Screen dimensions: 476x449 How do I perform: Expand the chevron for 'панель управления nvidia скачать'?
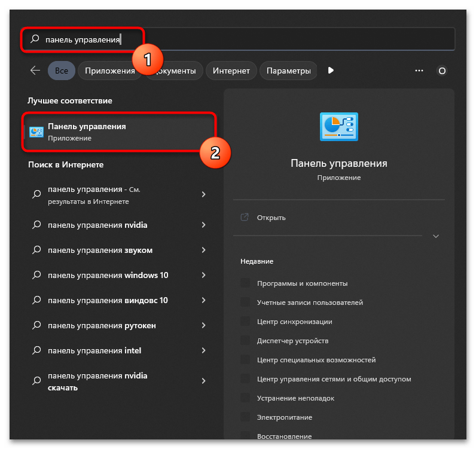pos(204,381)
